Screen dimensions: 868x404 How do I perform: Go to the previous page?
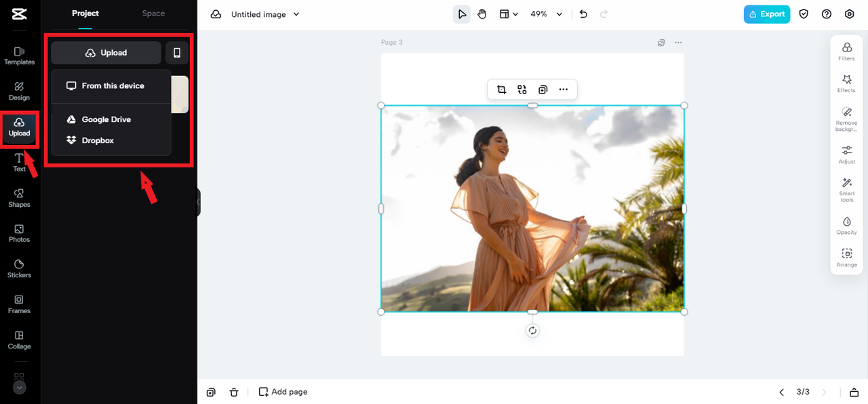click(x=781, y=392)
